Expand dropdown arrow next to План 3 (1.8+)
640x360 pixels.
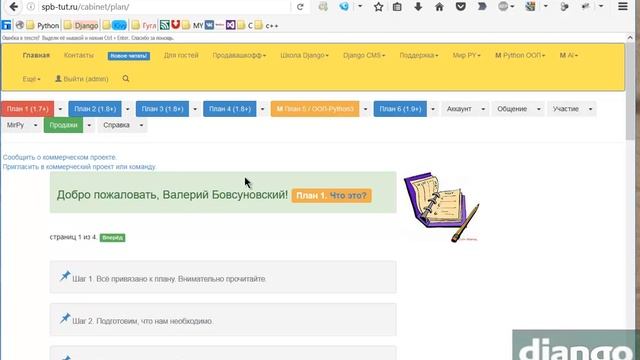click(195, 109)
